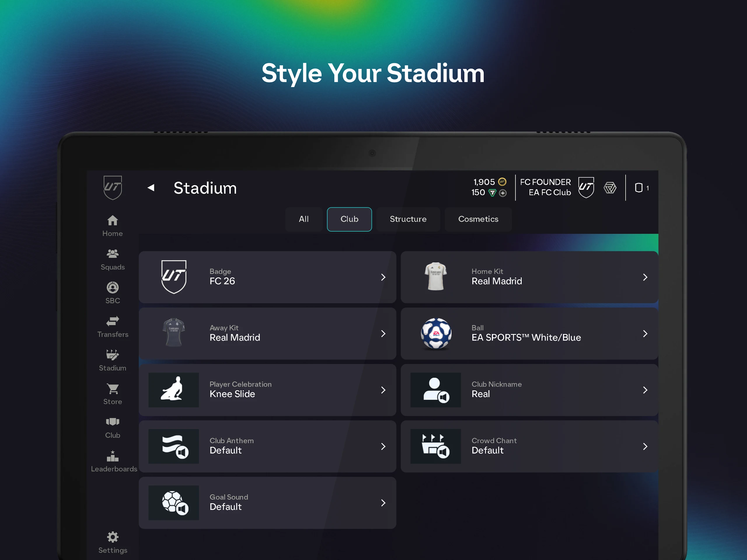Screen dimensions: 747x560
Task: Click the Away Kit shirt thumbnail
Action: click(174, 333)
